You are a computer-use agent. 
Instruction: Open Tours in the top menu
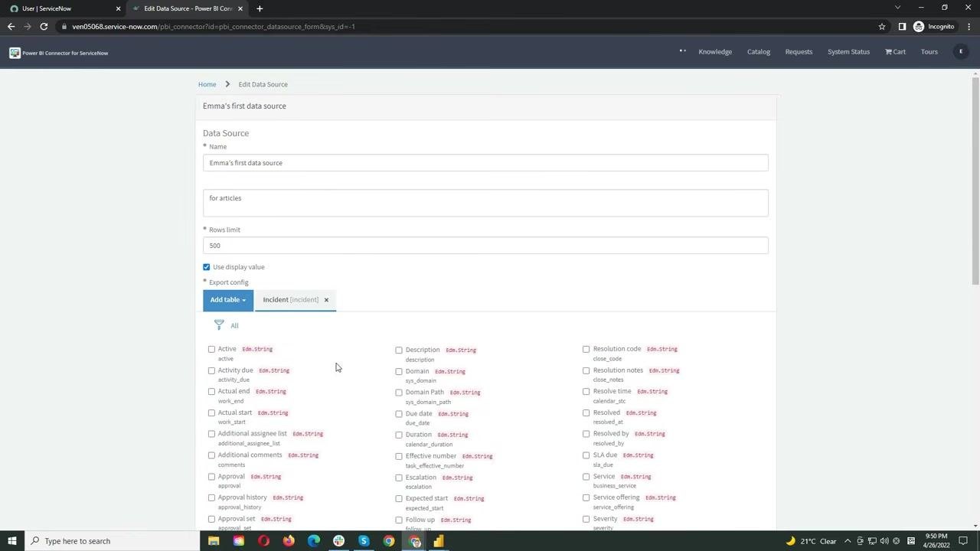[929, 52]
